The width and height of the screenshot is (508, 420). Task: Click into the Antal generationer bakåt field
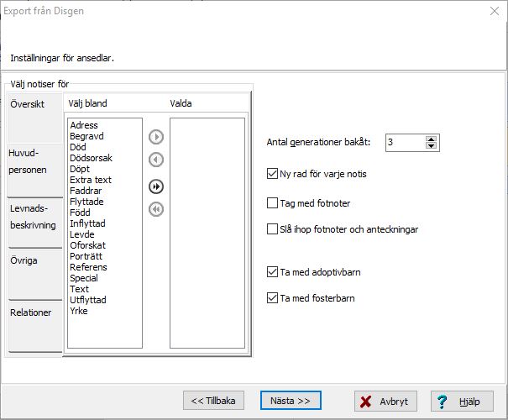click(406, 142)
